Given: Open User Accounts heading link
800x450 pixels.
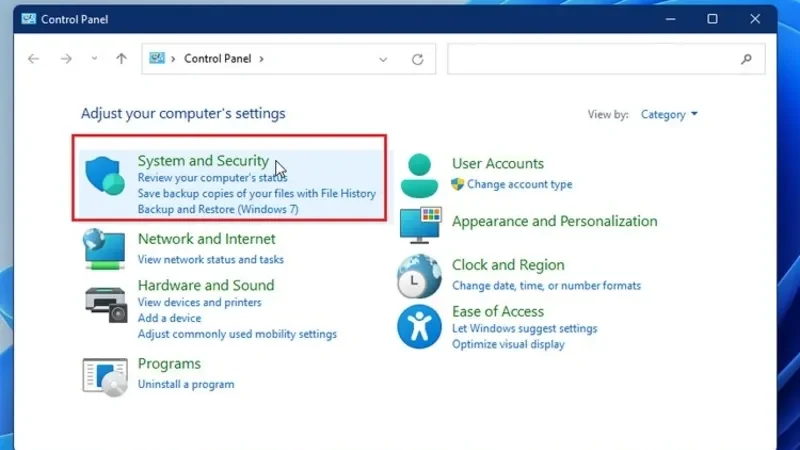Looking at the screenshot, I should coord(498,164).
